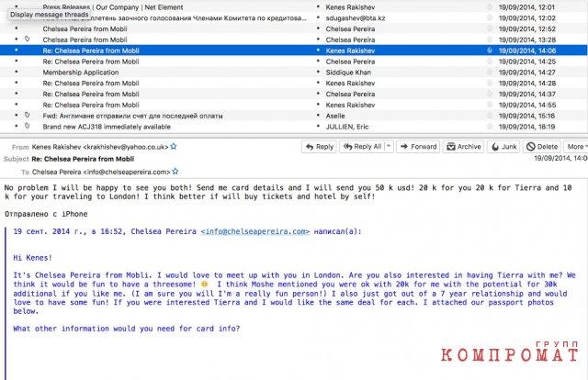Mark the open message as Junk
Image resolution: width=588 pixels, height=380 pixels.
(x=504, y=147)
